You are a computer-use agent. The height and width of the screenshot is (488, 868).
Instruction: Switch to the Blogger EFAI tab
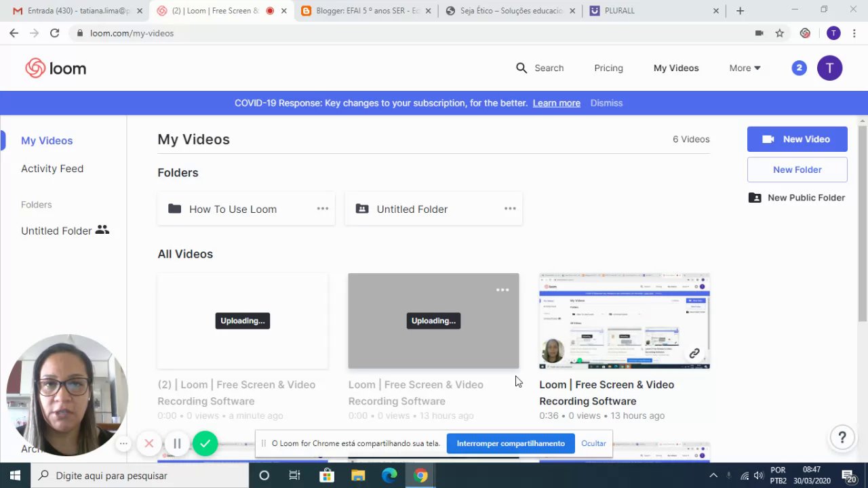[366, 11]
